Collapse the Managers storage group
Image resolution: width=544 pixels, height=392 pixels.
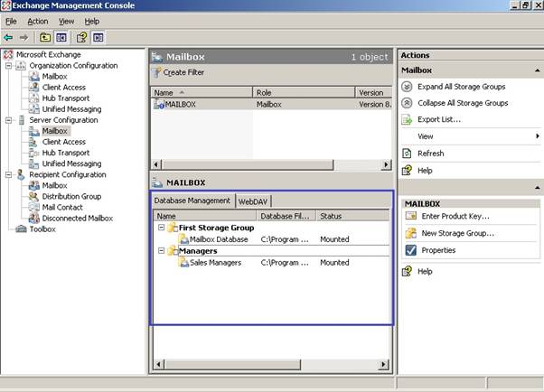click(161, 250)
